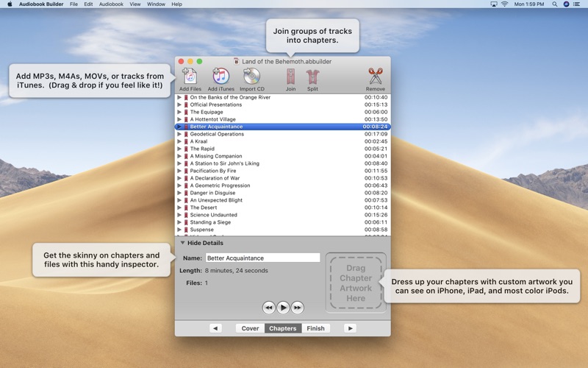588x368 pixels.
Task: Play the selected chapter
Action: [283, 308]
